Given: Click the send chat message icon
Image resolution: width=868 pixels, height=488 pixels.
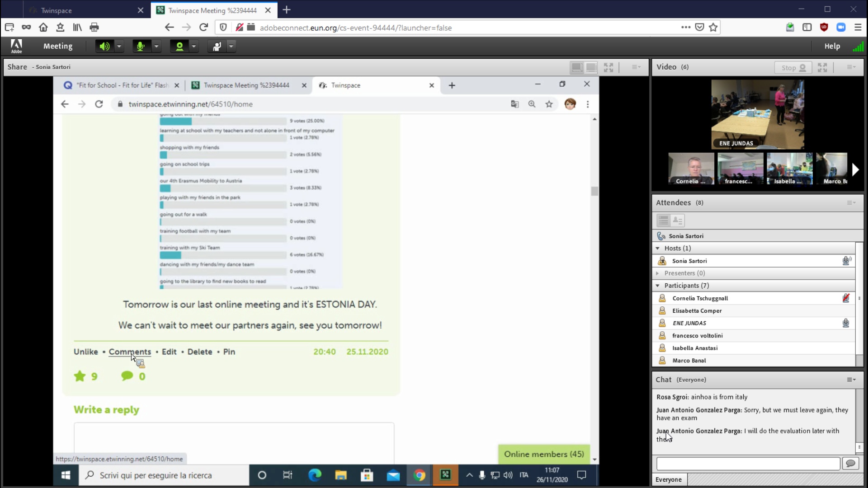Looking at the screenshot, I should 850,464.
